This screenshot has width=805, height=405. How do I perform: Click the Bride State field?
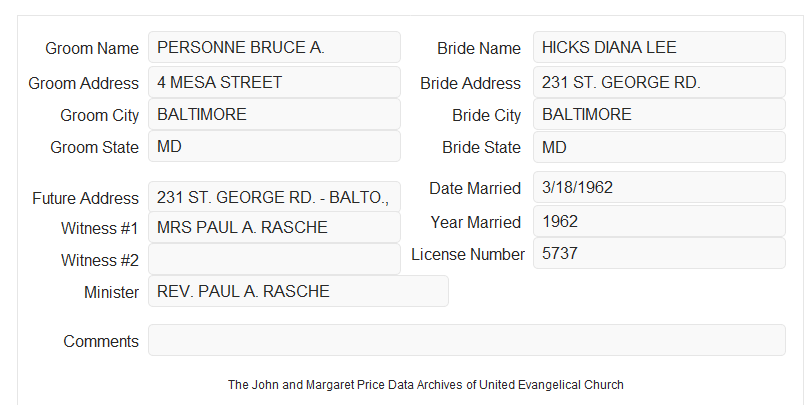point(659,147)
